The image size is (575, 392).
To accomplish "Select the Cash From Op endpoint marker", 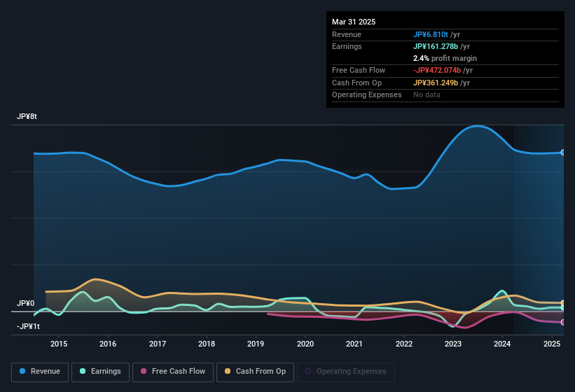I will tap(563, 303).
